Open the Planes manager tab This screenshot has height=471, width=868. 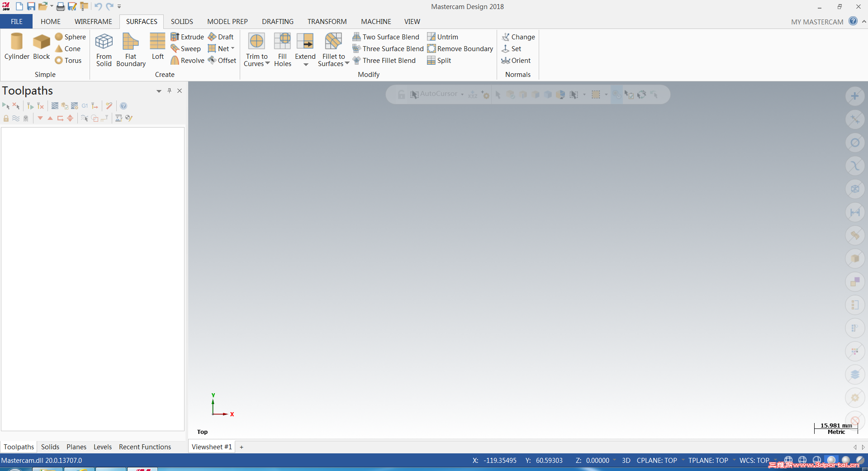pyautogui.click(x=76, y=447)
